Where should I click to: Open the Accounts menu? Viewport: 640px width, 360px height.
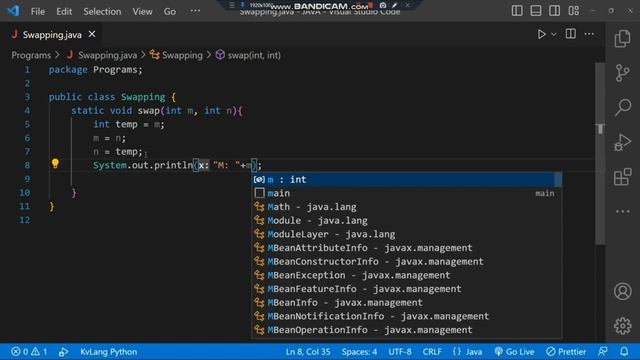[x=622, y=291]
